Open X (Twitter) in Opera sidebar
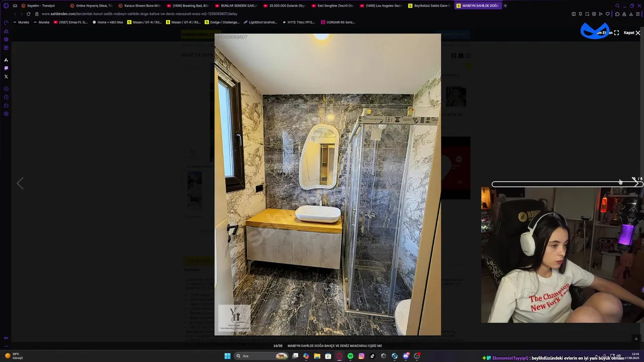The width and height of the screenshot is (644, 362). pyautogui.click(x=6, y=76)
